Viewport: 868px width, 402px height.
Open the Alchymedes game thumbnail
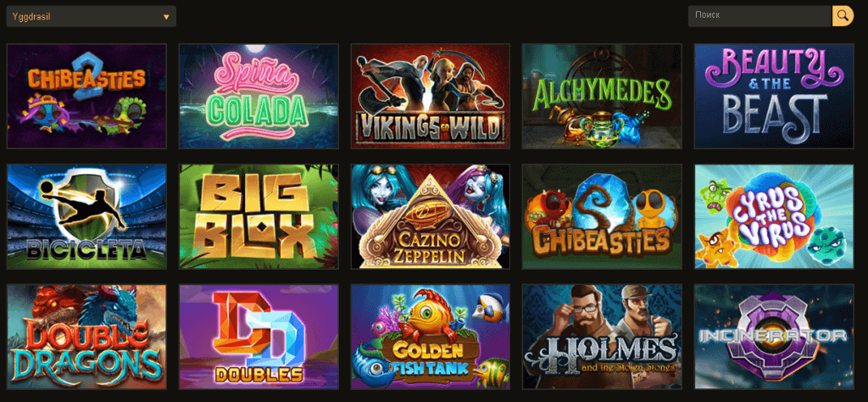(603, 97)
